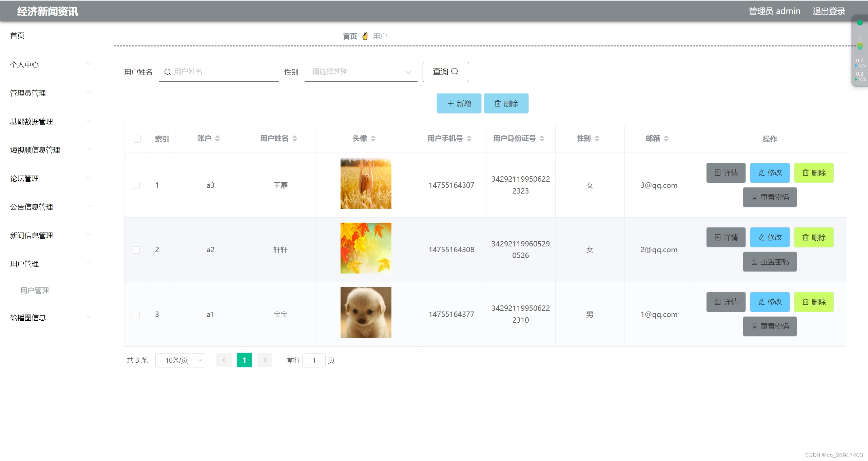Click 重置密码 for user 轩轩

coord(770,262)
